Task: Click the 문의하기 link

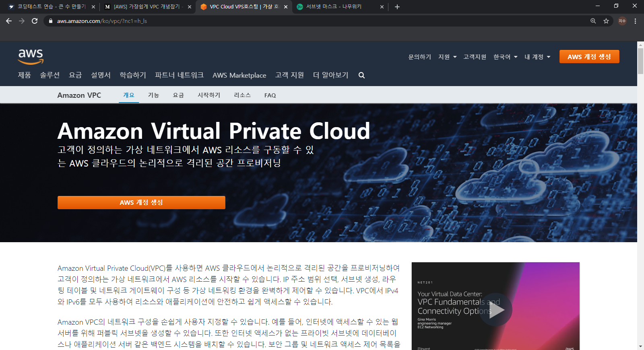Action: [x=419, y=57]
